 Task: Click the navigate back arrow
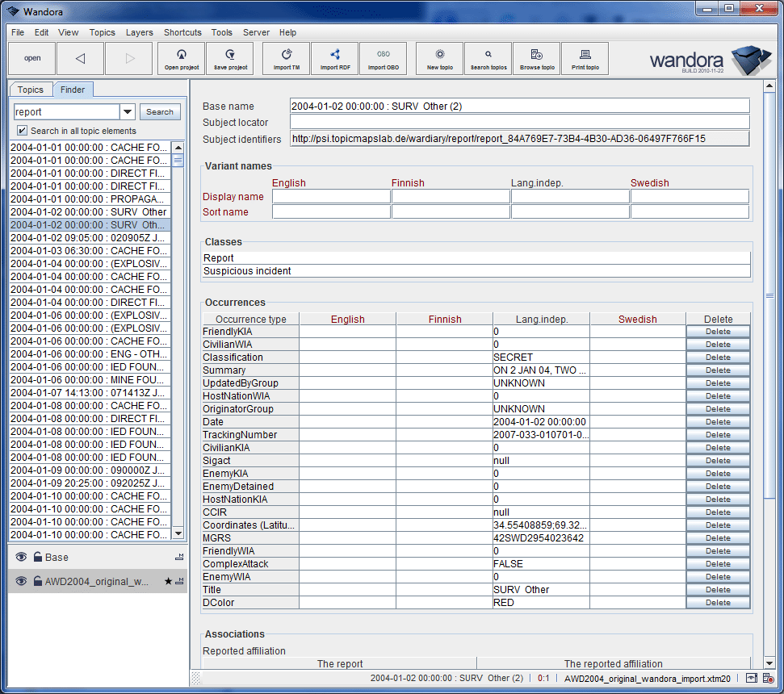[80, 58]
